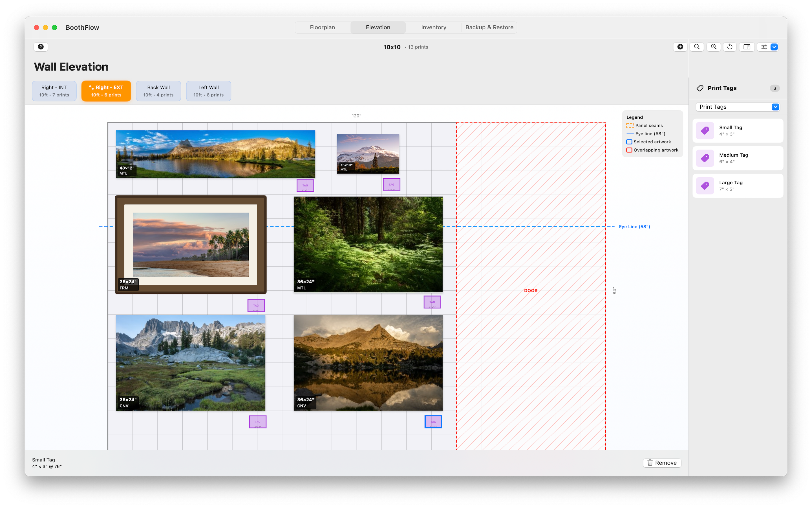This screenshot has height=508, width=812.
Task: Open the help question mark button
Action: [x=41, y=47]
